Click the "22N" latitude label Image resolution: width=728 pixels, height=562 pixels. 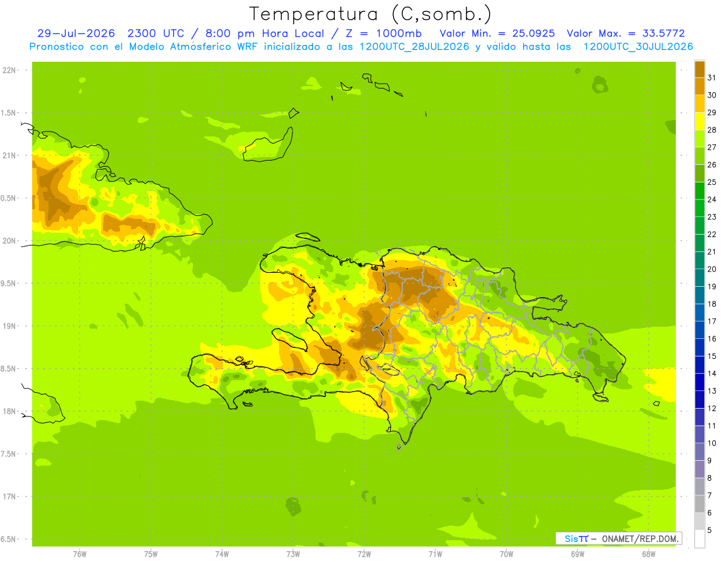[9, 70]
